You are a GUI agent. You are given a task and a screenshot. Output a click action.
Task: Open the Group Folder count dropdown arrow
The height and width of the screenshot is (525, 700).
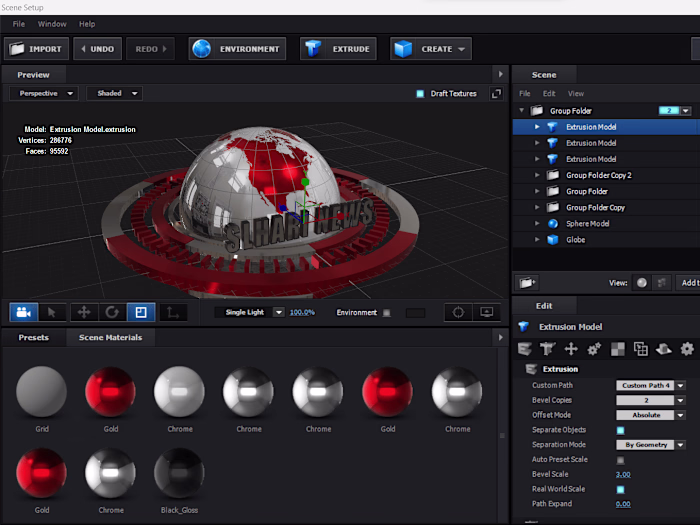point(686,111)
